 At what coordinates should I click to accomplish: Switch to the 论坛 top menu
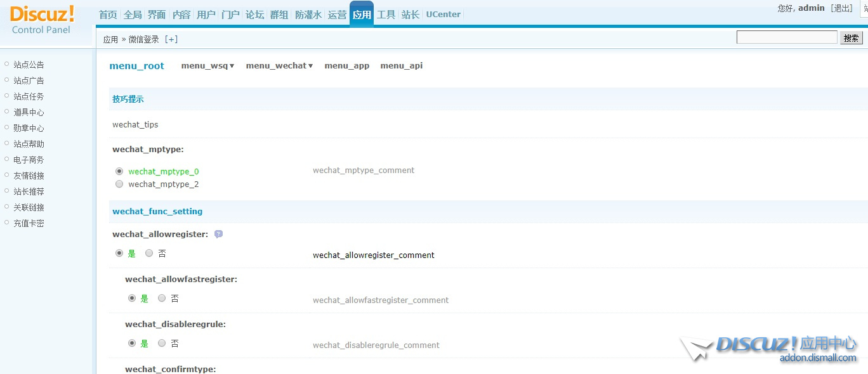(x=254, y=15)
